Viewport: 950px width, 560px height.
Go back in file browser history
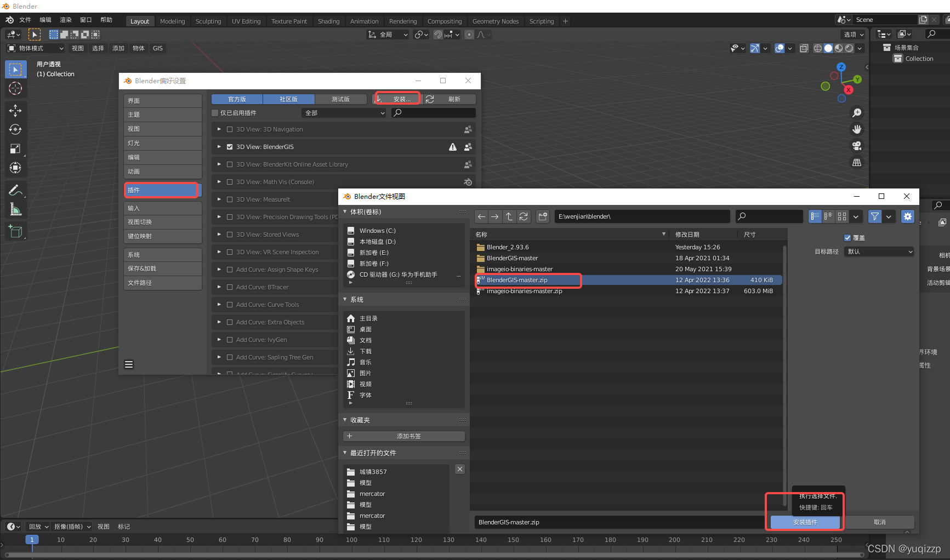[481, 216]
